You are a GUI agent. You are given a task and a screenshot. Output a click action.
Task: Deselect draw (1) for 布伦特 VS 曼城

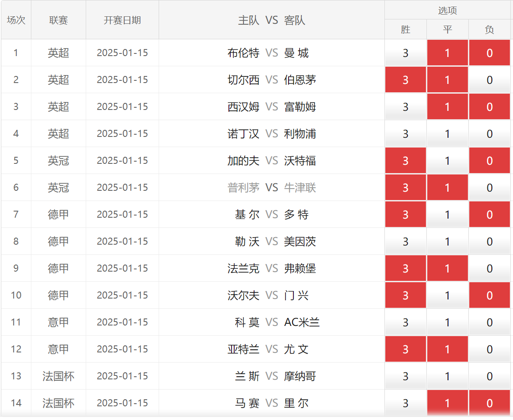point(447,53)
